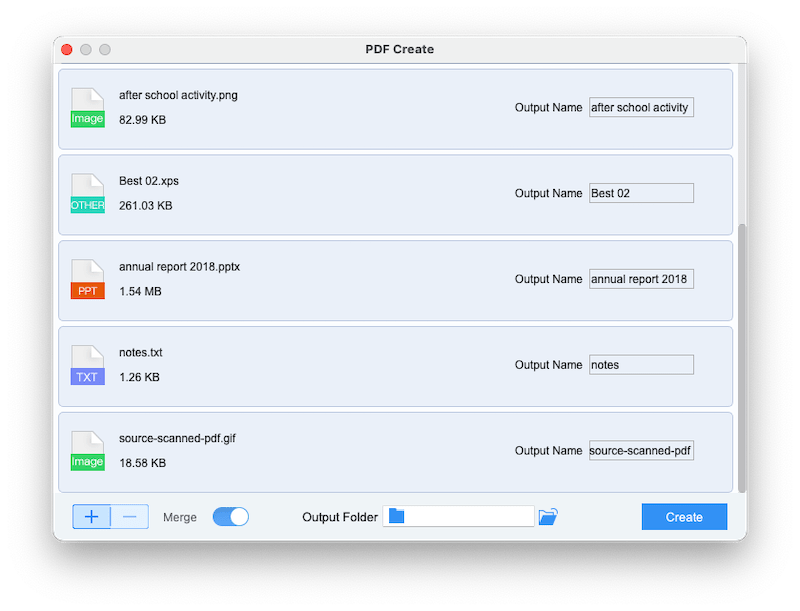
Task: Click the Image file icon for after school activity.png
Action: click(88, 108)
